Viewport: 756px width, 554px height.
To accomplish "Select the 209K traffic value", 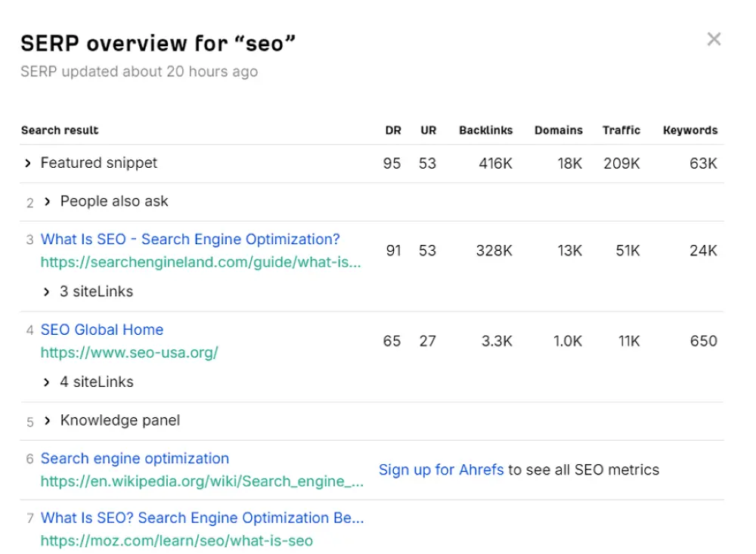I will point(621,163).
